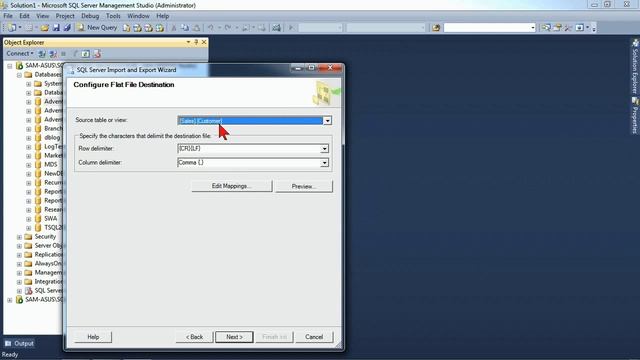640x360 pixels.
Task: Click the New Query button
Action: point(97,27)
